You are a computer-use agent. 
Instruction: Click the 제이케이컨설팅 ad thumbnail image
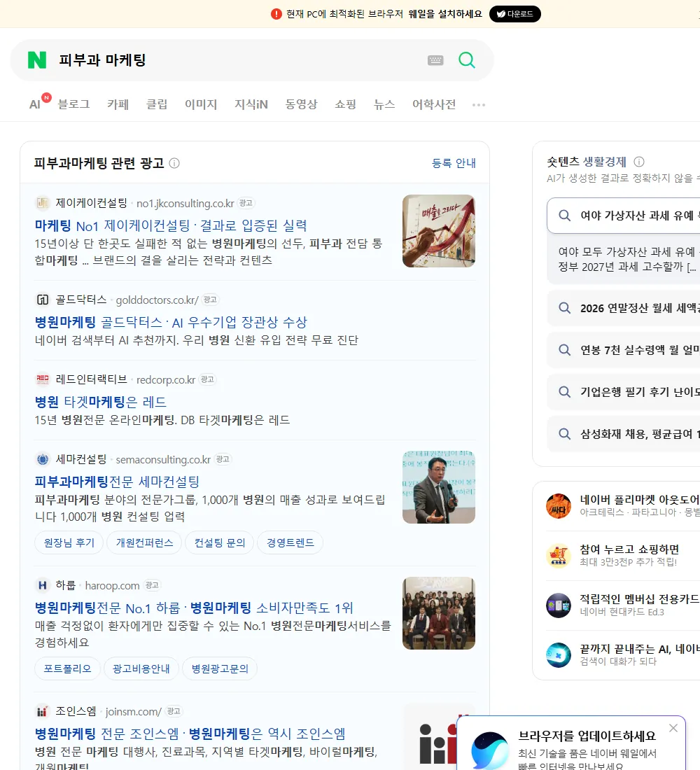439,231
